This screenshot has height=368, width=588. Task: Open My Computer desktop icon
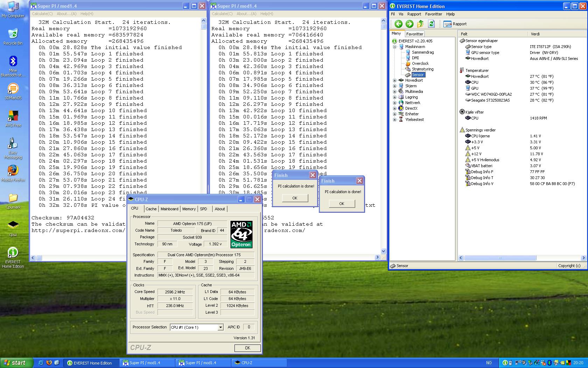click(x=13, y=9)
